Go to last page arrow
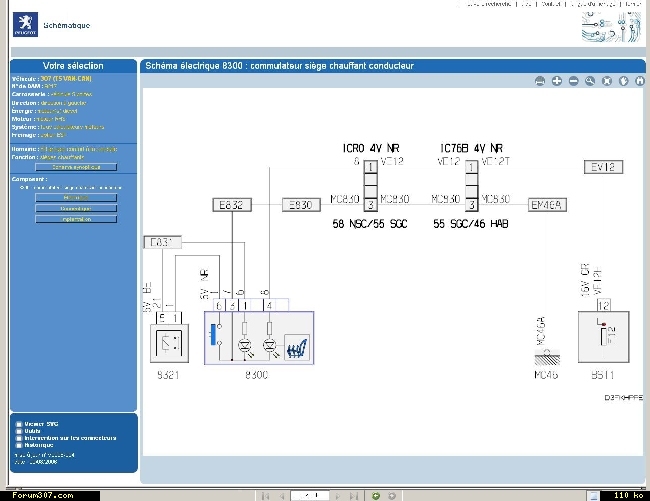The height and width of the screenshot is (501, 650). (354, 496)
